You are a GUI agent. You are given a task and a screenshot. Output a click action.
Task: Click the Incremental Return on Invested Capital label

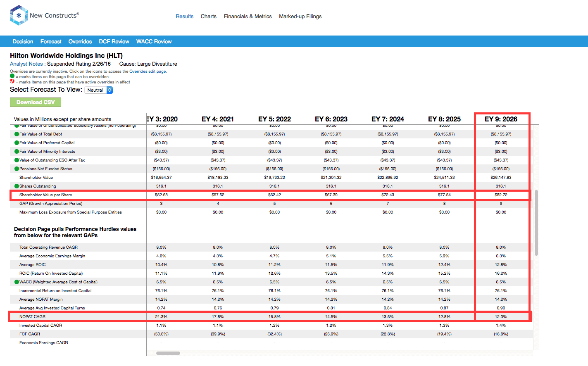coord(55,291)
